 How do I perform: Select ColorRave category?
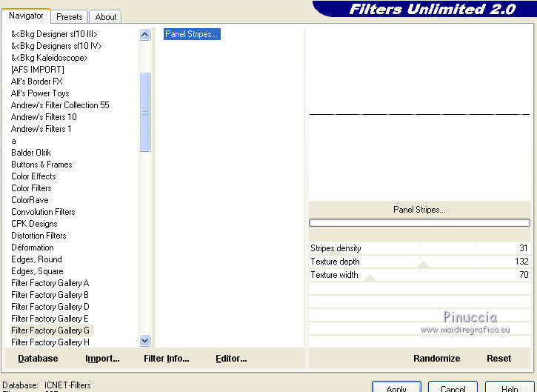[30, 200]
